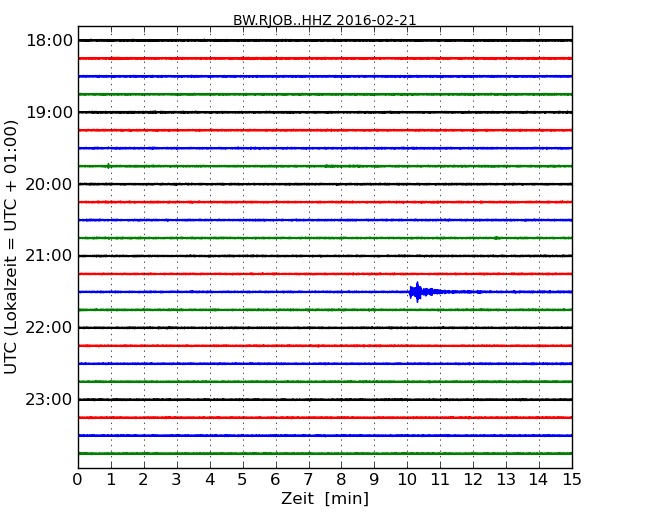Screen dimensions: 650x520
Task: Click the UTC Lokalzeit vertical axis label
Action: click(11, 247)
